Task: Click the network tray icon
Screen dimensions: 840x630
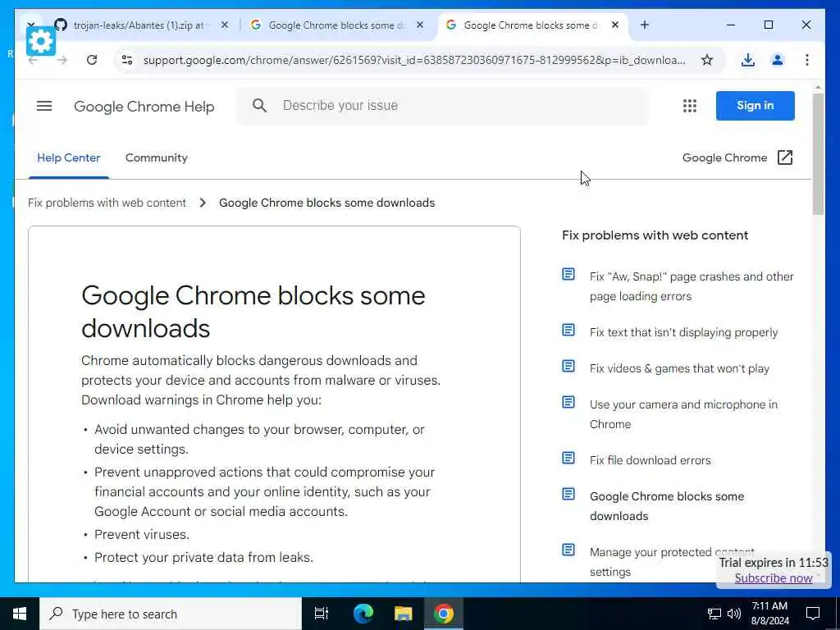Action: [x=714, y=614]
